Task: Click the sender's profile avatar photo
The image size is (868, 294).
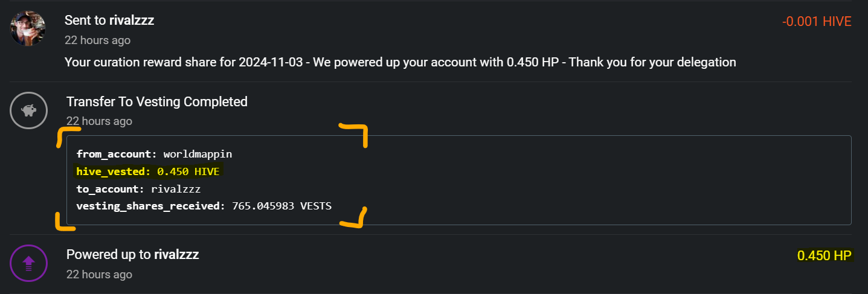Action: (x=28, y=28)
